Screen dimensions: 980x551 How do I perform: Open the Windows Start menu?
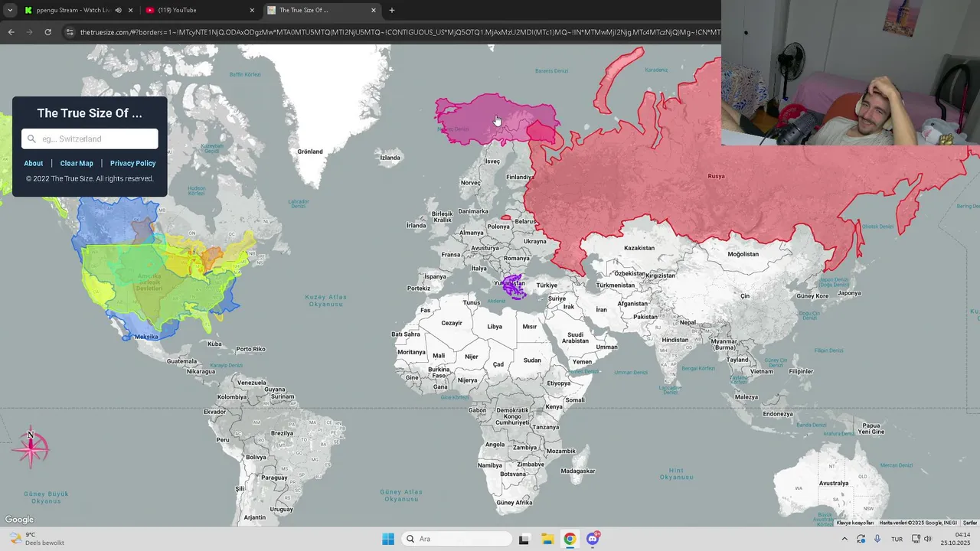click(x=388, y=539)
